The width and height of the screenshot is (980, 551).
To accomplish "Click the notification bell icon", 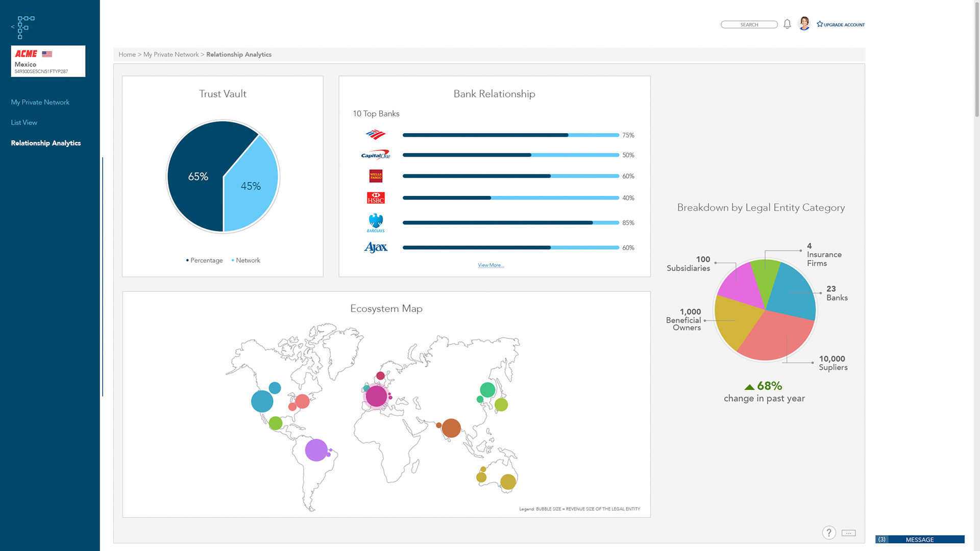I will click(x=787, y=24).
